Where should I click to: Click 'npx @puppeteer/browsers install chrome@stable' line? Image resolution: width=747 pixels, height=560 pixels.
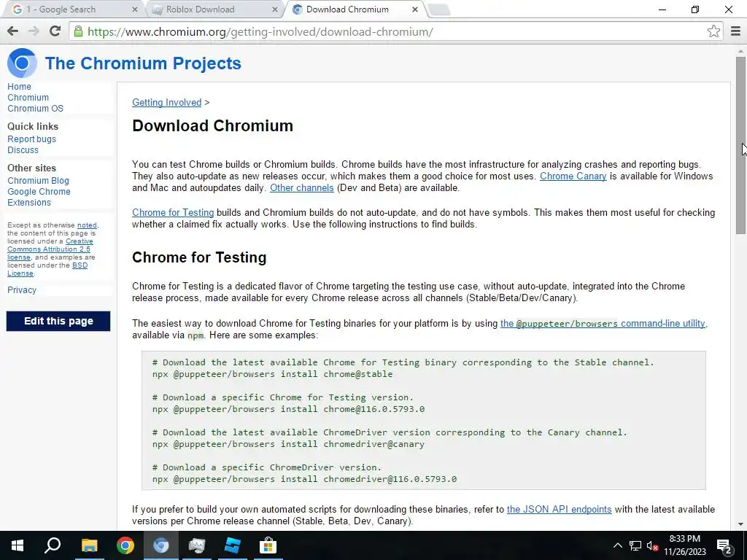click(x=273, y=374)
